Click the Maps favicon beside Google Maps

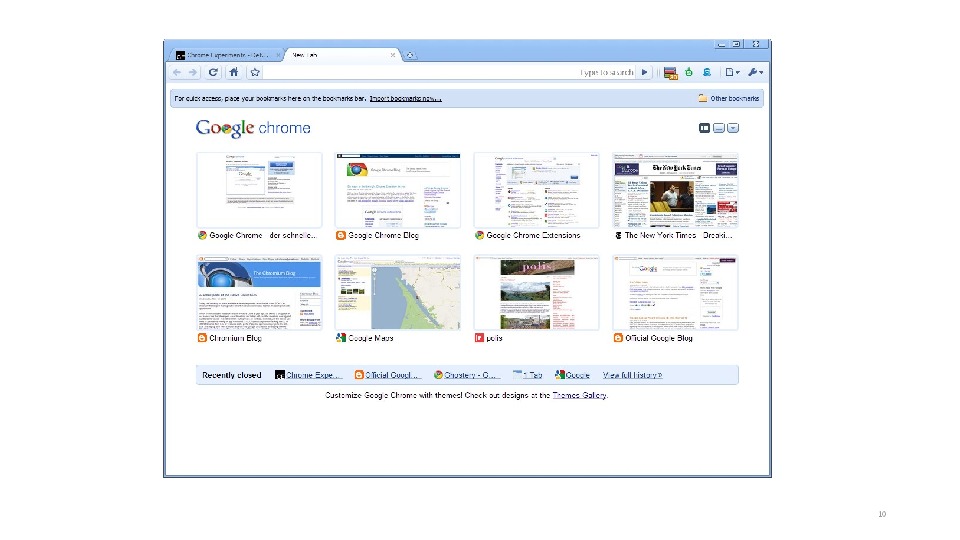pyautogui.click(x=341, y=338)
